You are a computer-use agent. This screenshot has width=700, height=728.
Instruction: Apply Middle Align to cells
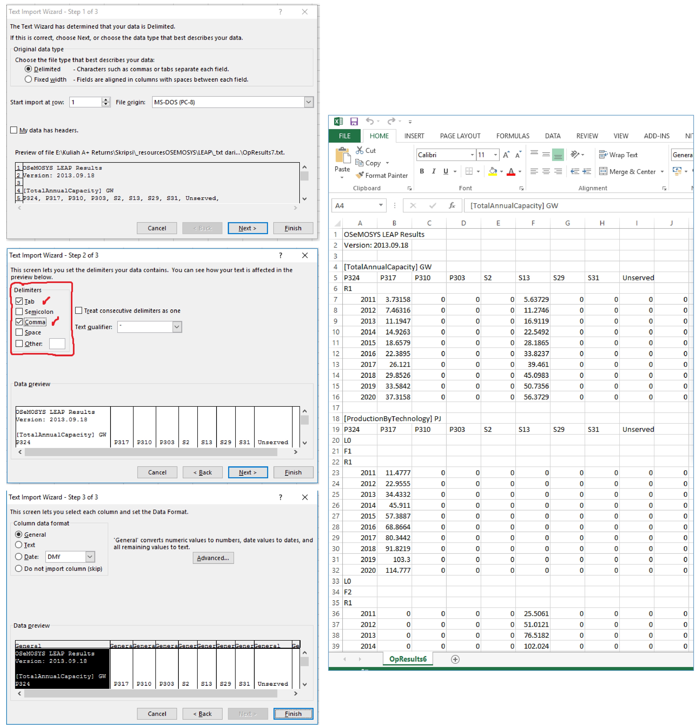(x=546, y=155)
